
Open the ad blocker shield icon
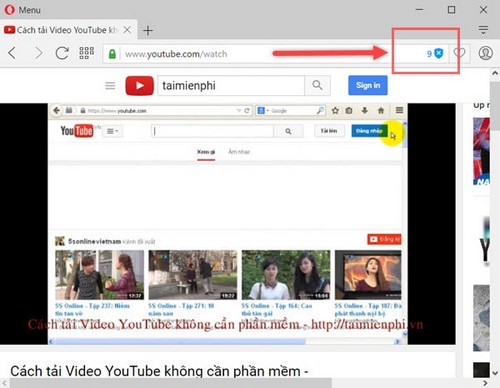[x=439, y=53]
